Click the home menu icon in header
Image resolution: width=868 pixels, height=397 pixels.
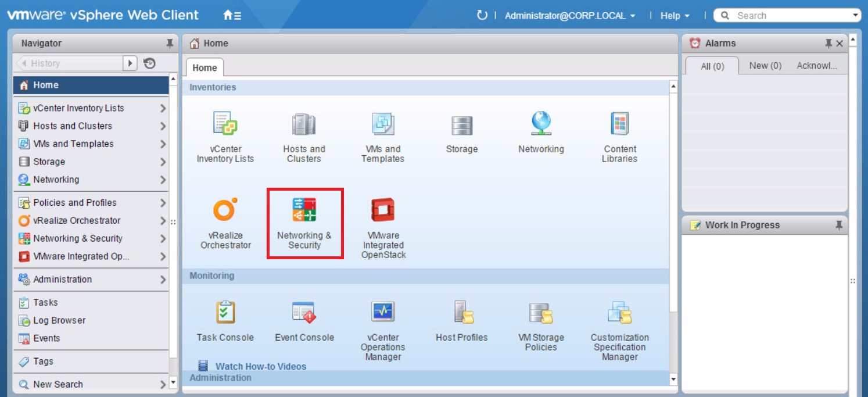[232, 16]
